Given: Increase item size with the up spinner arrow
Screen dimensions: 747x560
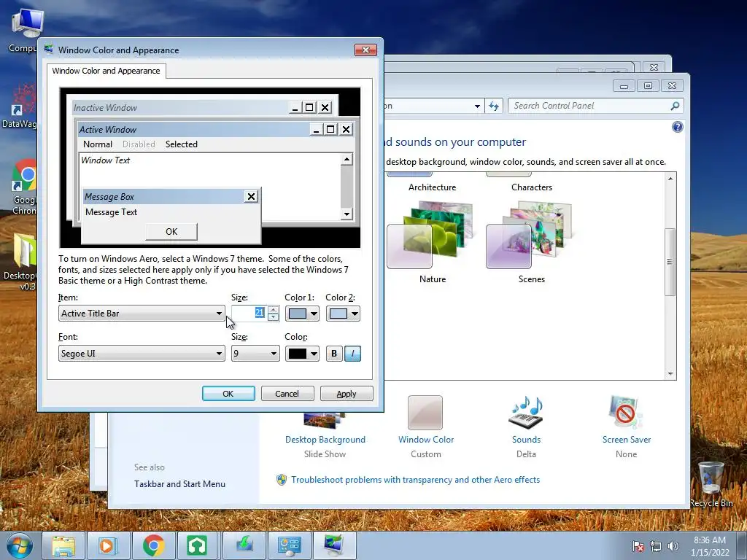Looking at the screenshot, I should coord(274,309).
